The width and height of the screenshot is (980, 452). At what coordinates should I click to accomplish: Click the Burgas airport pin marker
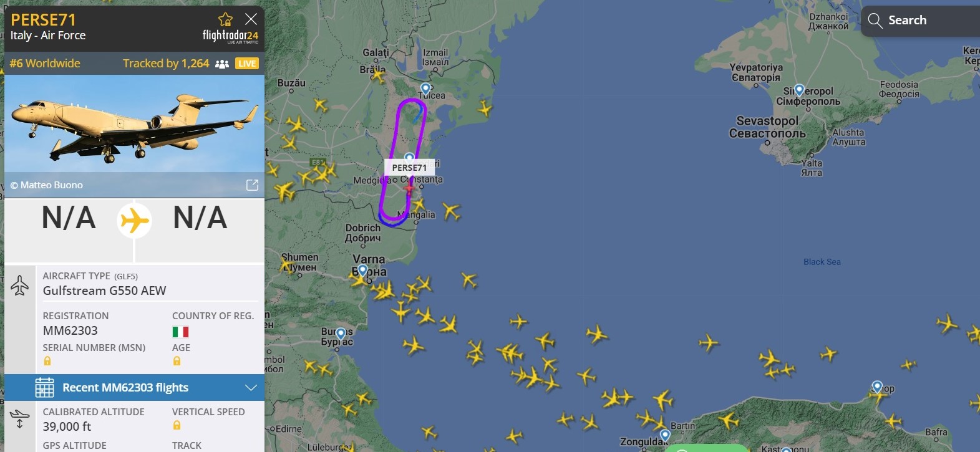click(341, 335)
